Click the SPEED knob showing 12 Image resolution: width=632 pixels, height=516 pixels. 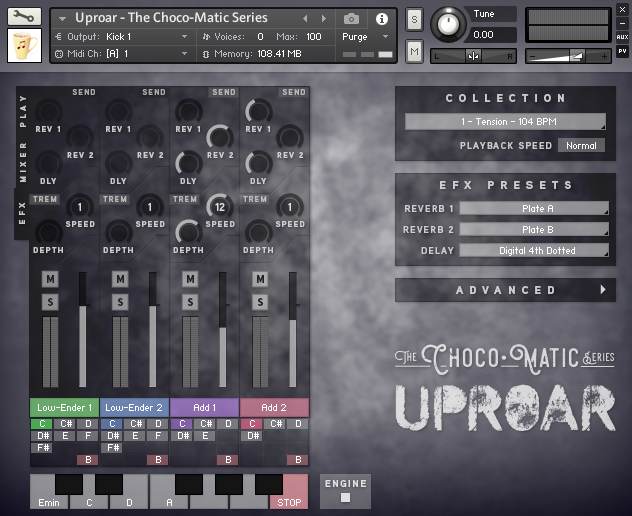coord(220,207)
